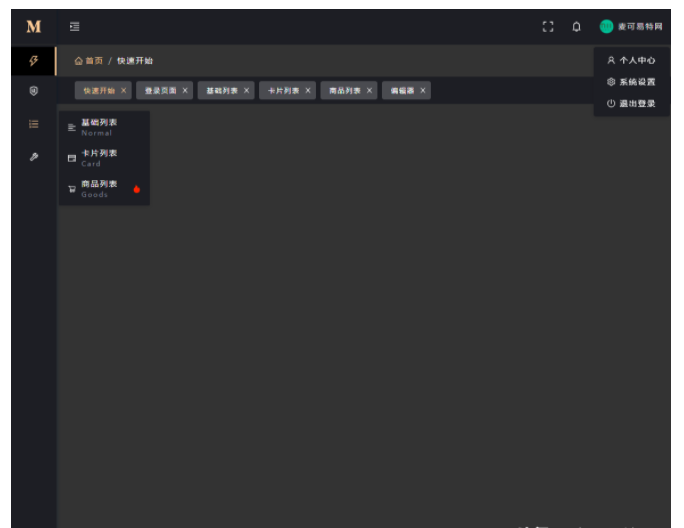684x528 pixels.
Task: Open 商品列表 Goods submenu item
Action: pos(104,189)
